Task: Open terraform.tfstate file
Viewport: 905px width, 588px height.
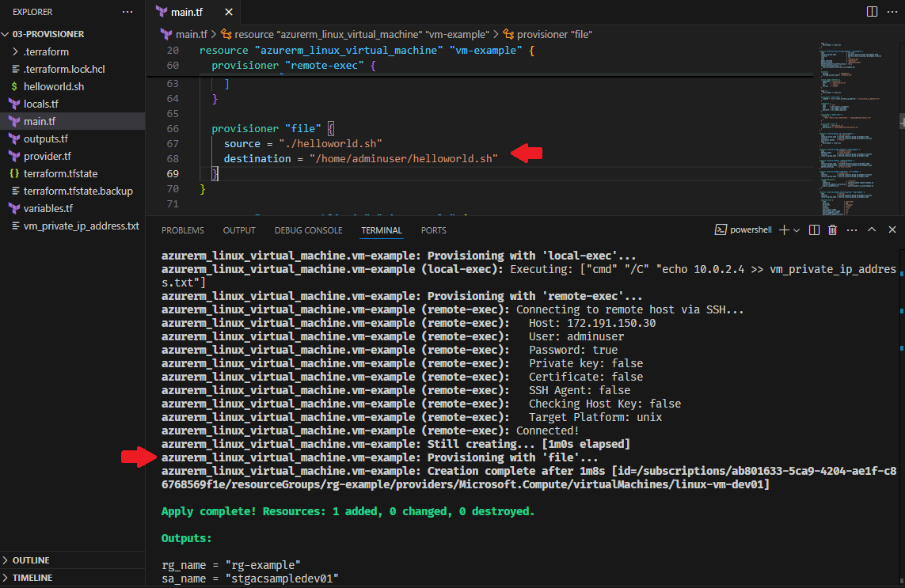Action: pyautogui.click(x=61, y=173)
